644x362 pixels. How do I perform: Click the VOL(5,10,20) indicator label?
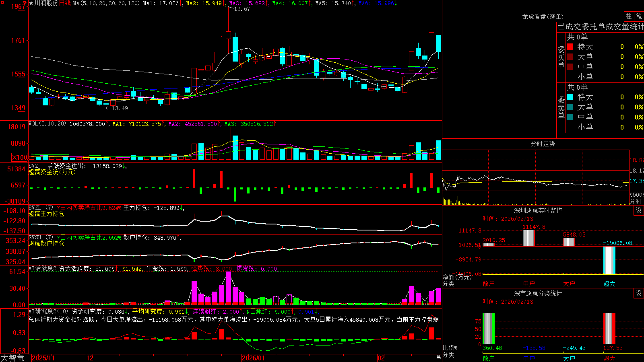point(47,124)
